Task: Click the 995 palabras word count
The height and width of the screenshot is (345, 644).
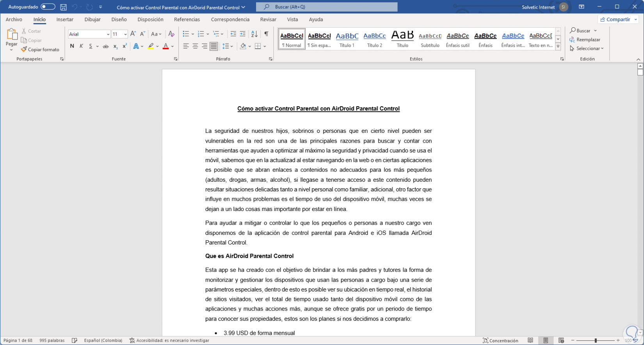Action: (x=52, y=340)
